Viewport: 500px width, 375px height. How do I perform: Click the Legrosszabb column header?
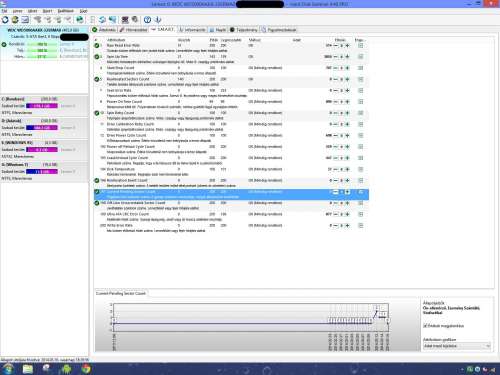(231, 40)
